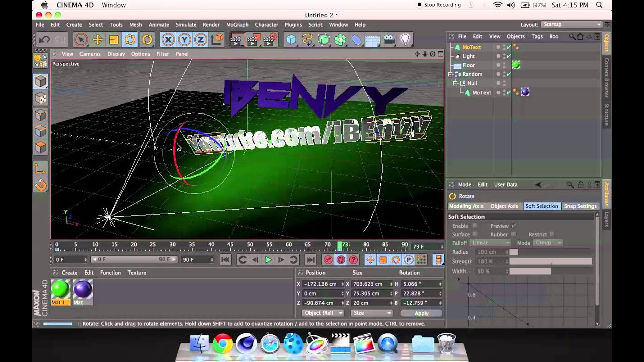Open the Simulate menu
Screen dimensions: 644x362
point(186,25)
